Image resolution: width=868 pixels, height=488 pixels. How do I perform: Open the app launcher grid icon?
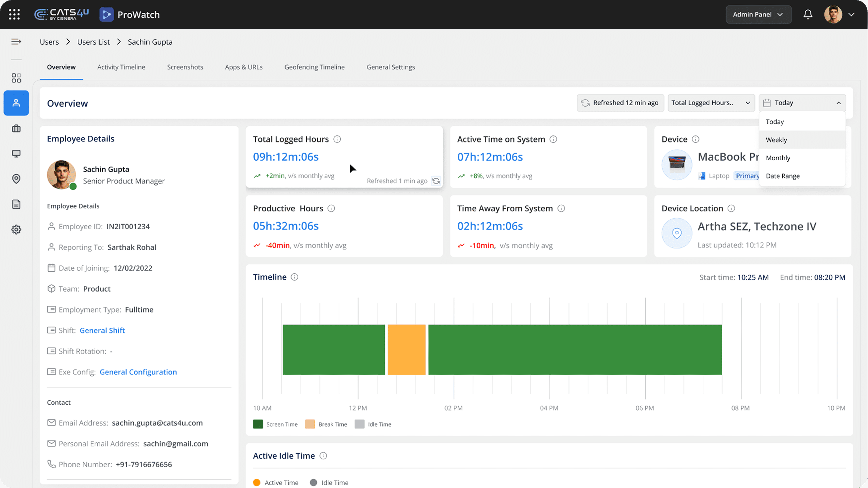click(14, 14)
